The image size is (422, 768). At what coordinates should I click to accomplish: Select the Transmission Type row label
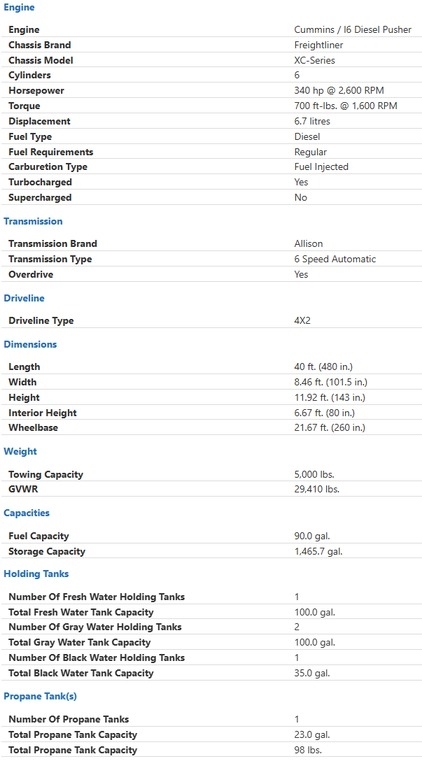tap(50, 259)
